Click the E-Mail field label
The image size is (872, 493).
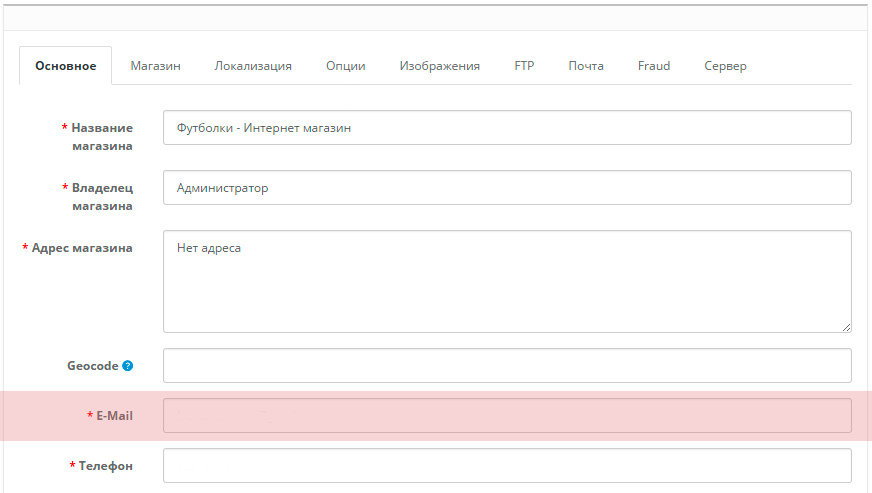(x=114, y=416)
